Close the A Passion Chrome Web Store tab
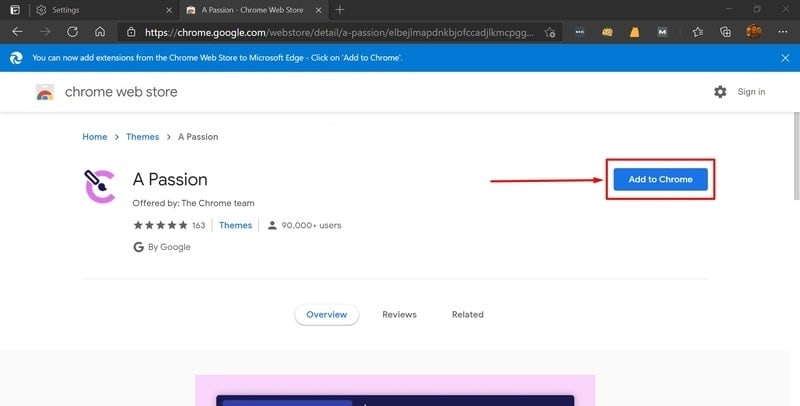Viewport: 800px width, 406px height. [x=318, y=10]
